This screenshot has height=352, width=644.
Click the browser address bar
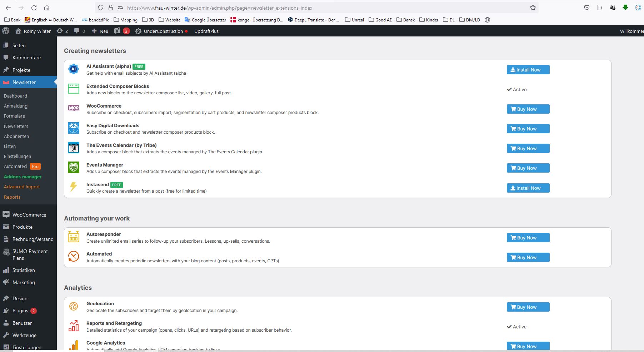[316, 8]
